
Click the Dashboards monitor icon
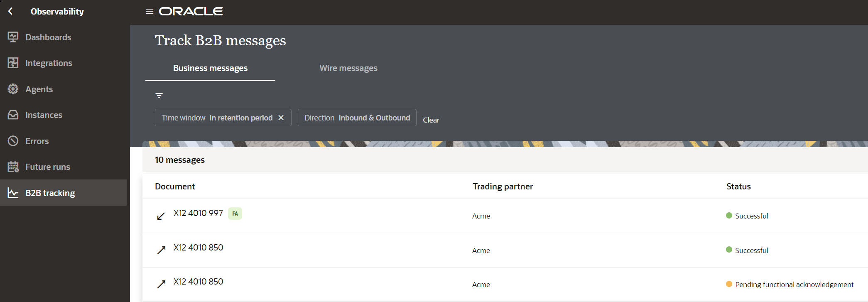(x=13, y=37)
